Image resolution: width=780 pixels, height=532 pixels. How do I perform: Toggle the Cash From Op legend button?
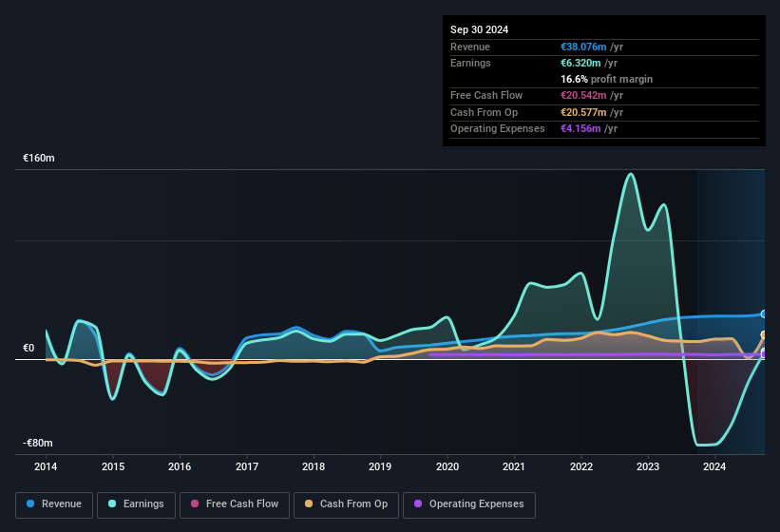click(346, 504)
